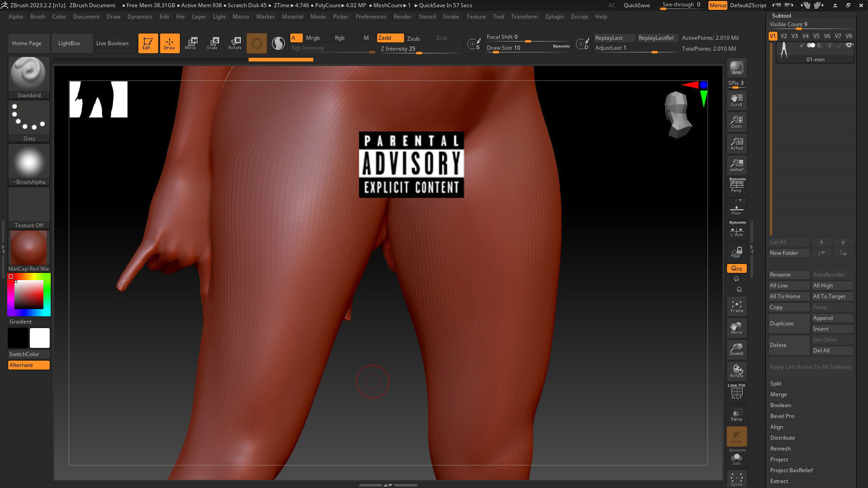Image resolution: width=868 pixels, height=488 pixels.
Task: Toggle the Floor grid
Action: coord(736,208)
